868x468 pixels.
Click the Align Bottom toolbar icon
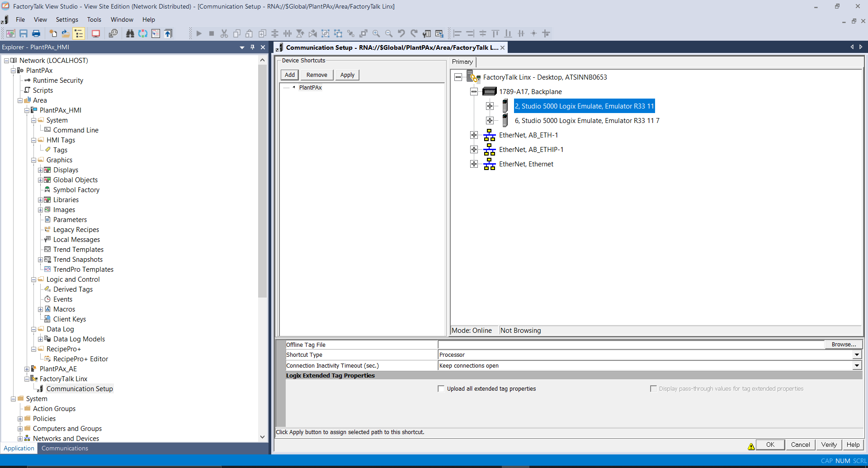508,33
